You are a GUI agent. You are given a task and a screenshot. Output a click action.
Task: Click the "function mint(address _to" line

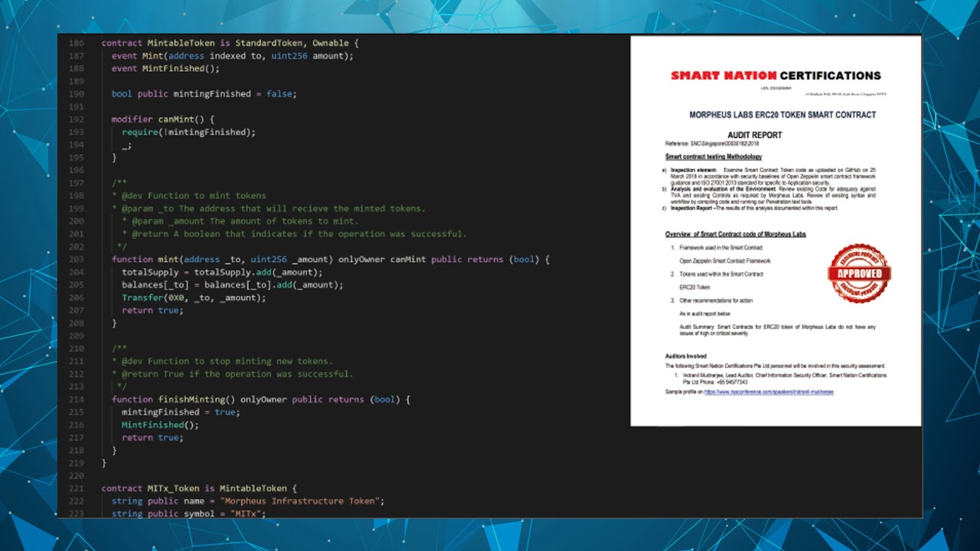[331, 259]
